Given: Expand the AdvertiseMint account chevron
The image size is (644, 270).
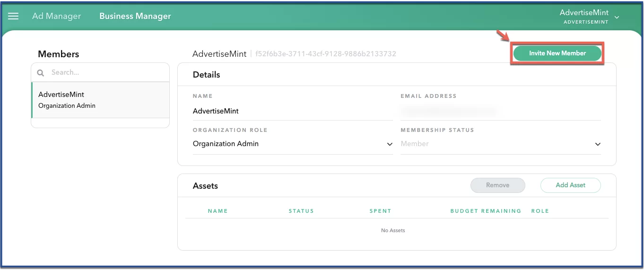Looking at the screenshot, I should click(617, 17).
